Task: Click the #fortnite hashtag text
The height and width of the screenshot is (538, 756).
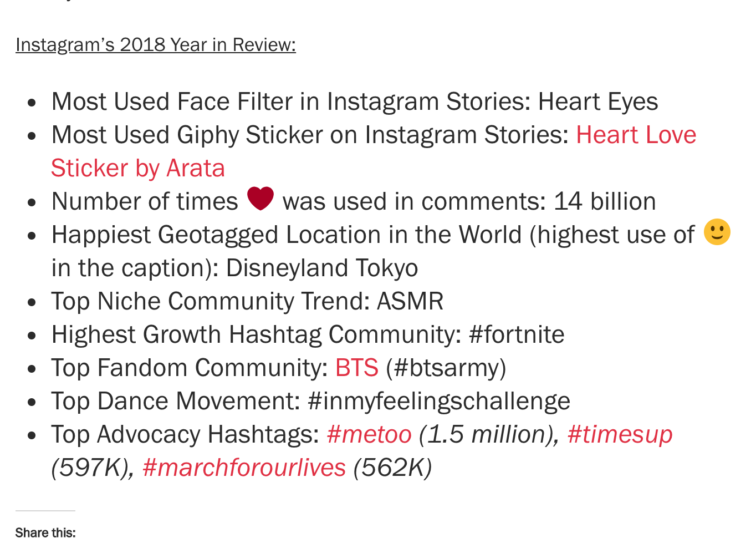Action: 517,334
